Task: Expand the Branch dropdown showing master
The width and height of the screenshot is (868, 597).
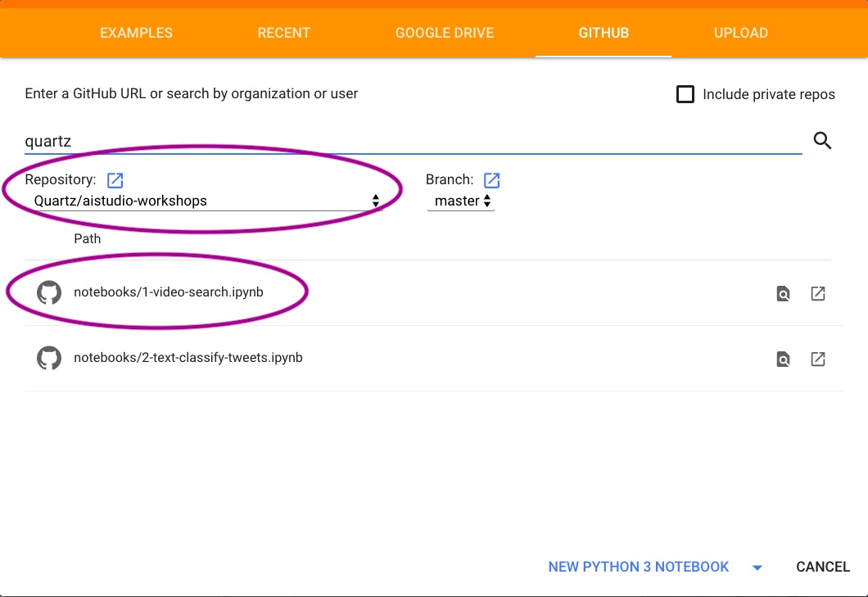Action: click(x=460, y=201)
